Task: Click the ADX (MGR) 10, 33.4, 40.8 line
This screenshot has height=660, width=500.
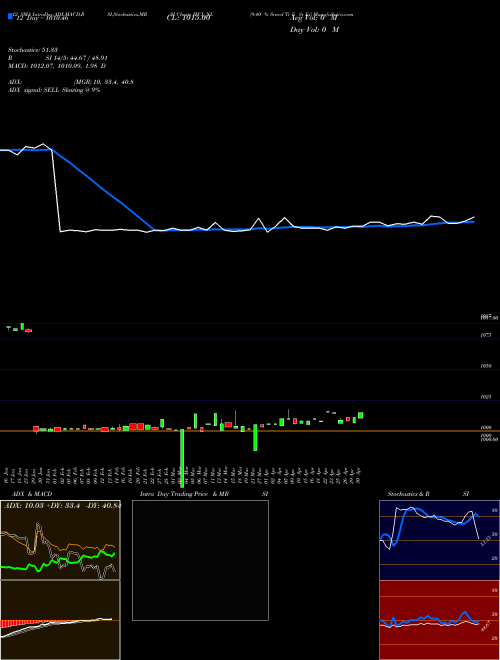Action: coord(71,82)
